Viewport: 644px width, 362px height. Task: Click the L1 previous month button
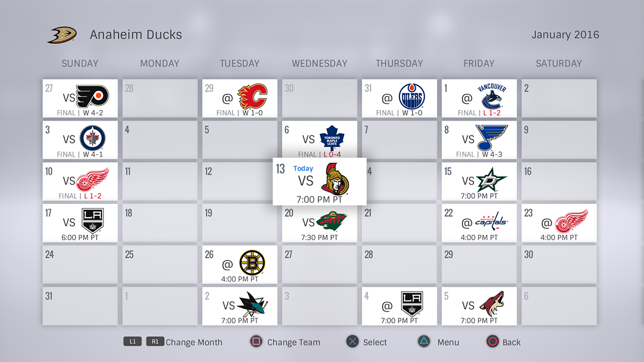coord(132,342)
